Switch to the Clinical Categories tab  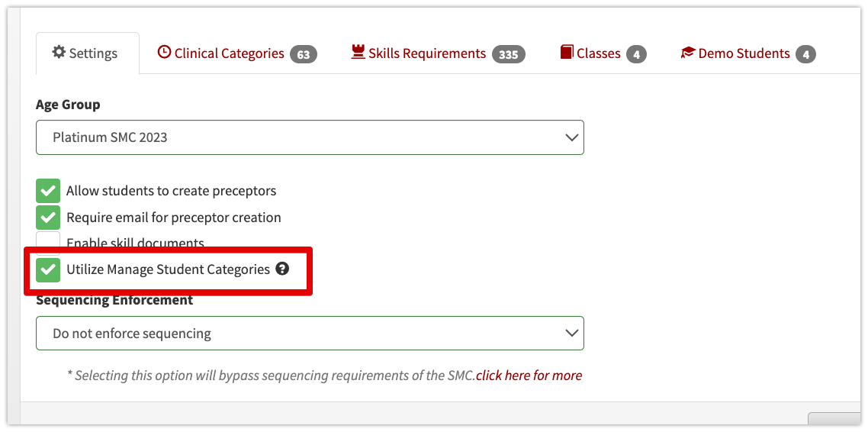click(x=237, y=53)
